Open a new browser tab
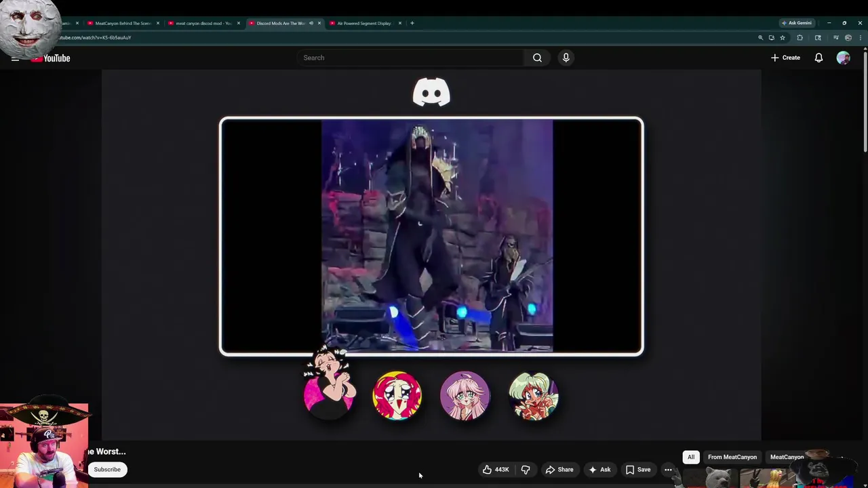Image resolution: width=868 pixels, height=488 pixels. [412, 23]
